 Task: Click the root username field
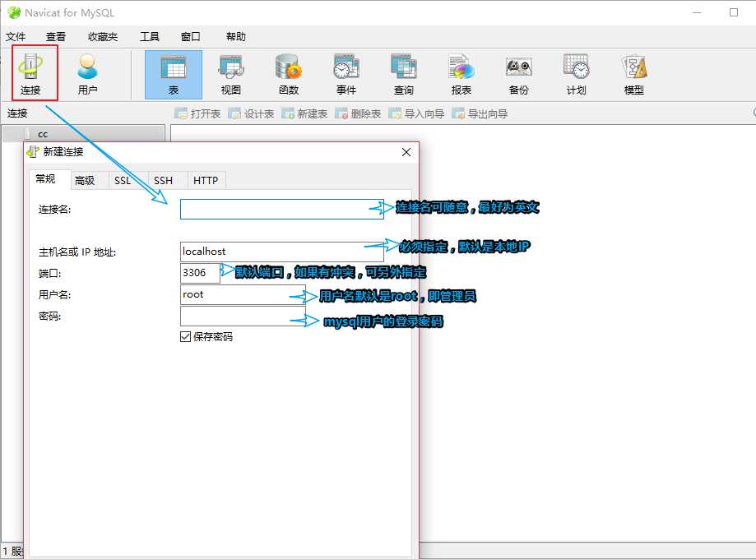[243, 294]
